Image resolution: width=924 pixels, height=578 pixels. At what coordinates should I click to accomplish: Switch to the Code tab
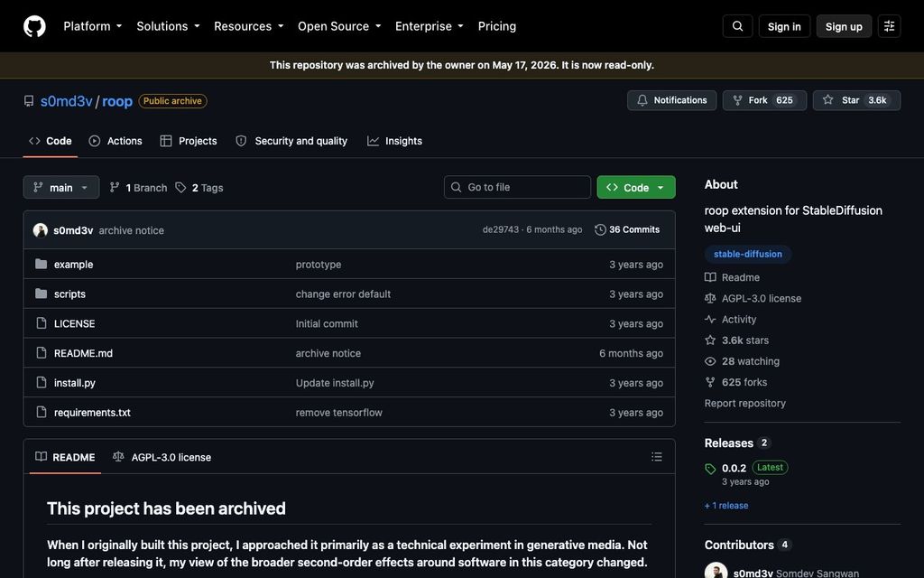click(x=51, y=141)
